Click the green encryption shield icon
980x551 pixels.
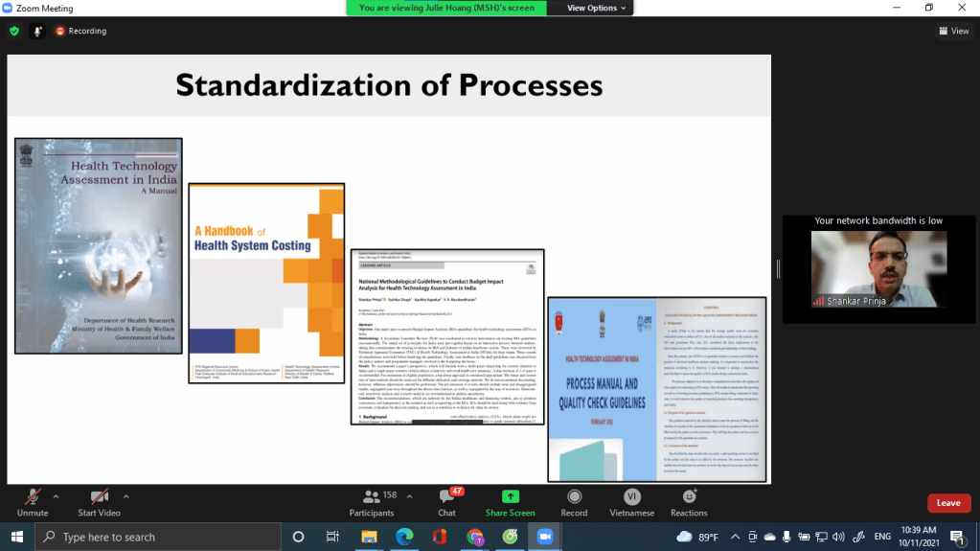pos(14,31)
